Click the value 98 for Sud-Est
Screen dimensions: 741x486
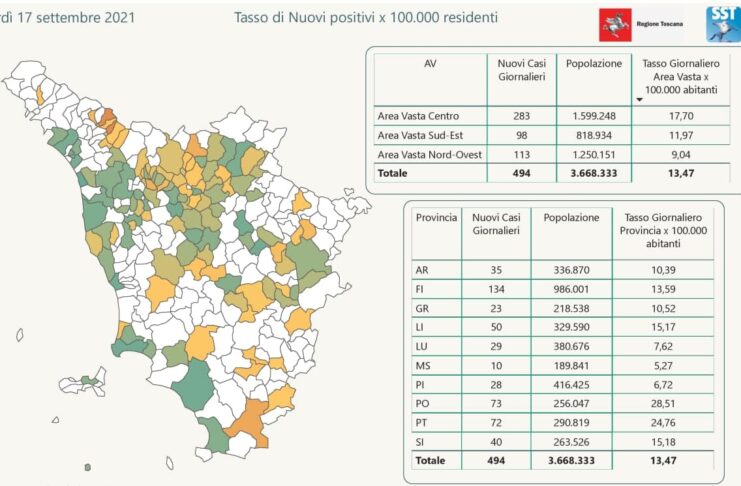click(x=522, y=135)
